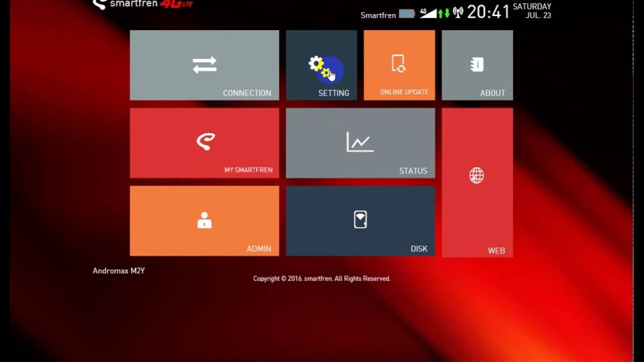This screenshot has height=362, width=644.
Task: Click the Setting gears icon
Action: [321, 67]
